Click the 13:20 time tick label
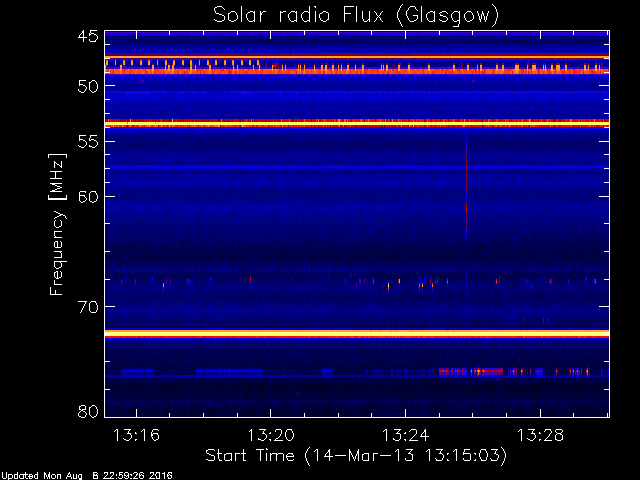 coord(271,435)
